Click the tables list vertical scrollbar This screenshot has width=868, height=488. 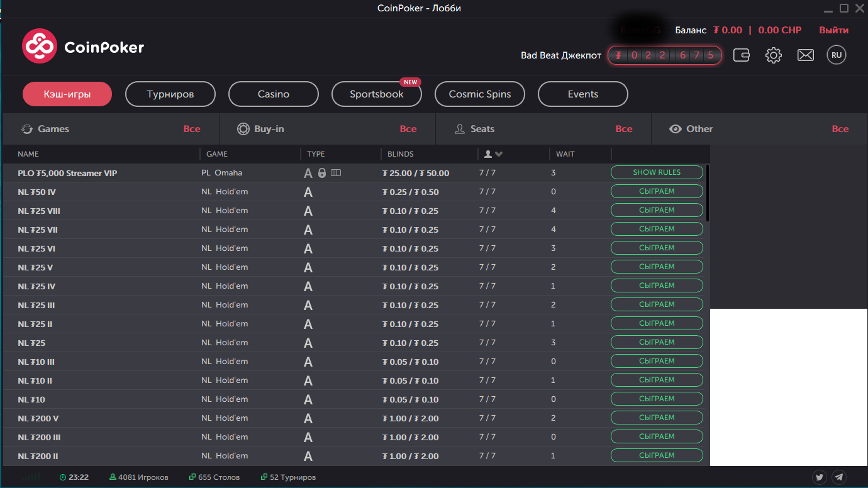pyautogui.click(x=708, y=192)
